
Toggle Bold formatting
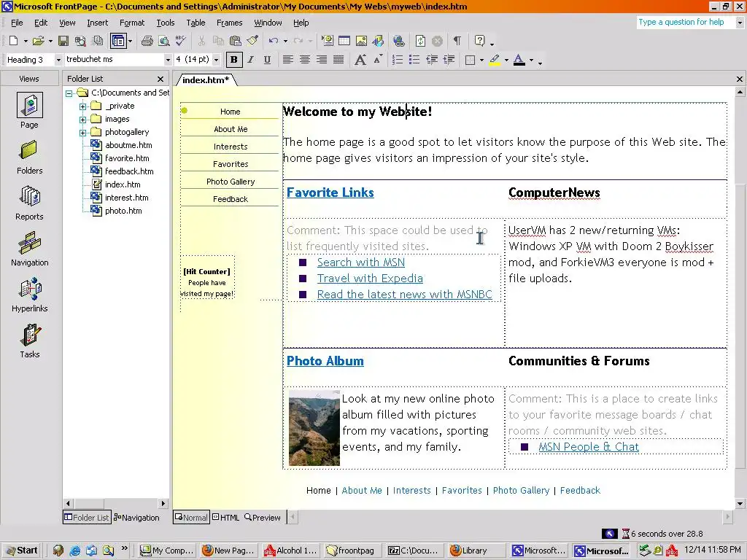[x=234, y=60]
